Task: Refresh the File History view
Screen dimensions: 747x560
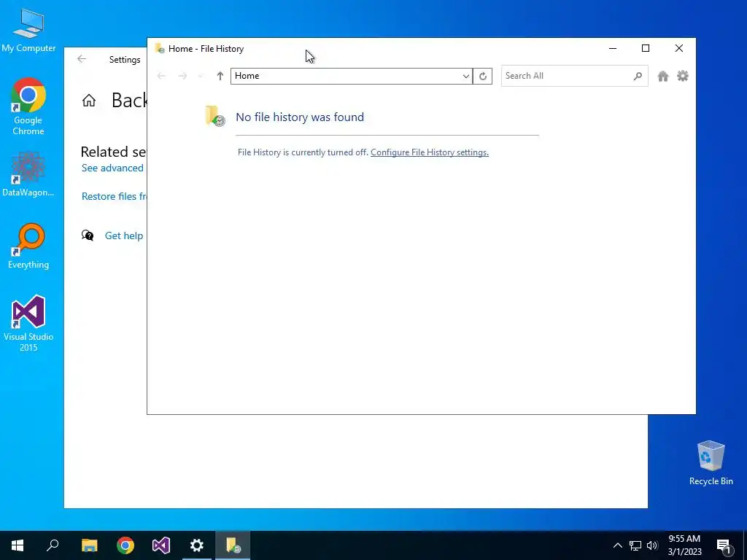Action: [x=483, y=76]
